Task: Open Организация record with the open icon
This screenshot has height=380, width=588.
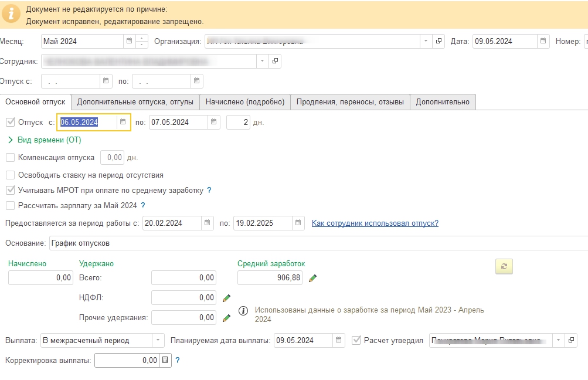Action: pyautogui.click(x=439, y=42)
